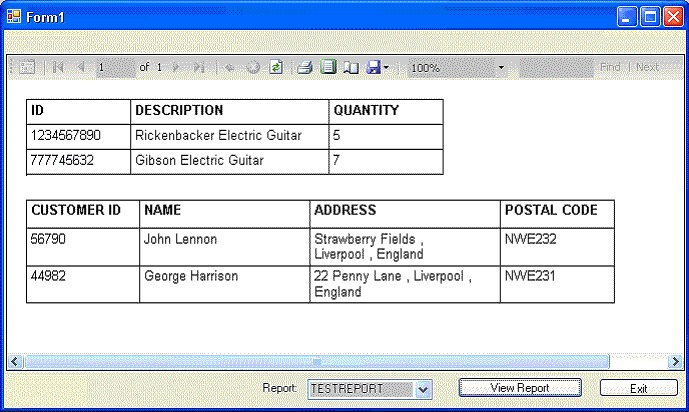Click the current page number field
The image size is (689, 412).
point(115,67)
